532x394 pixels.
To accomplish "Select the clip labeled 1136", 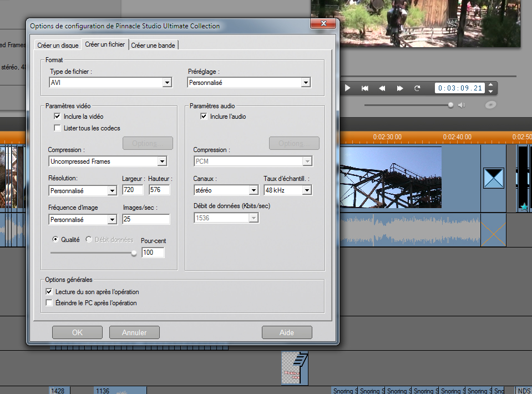I will tap(120, 390).
